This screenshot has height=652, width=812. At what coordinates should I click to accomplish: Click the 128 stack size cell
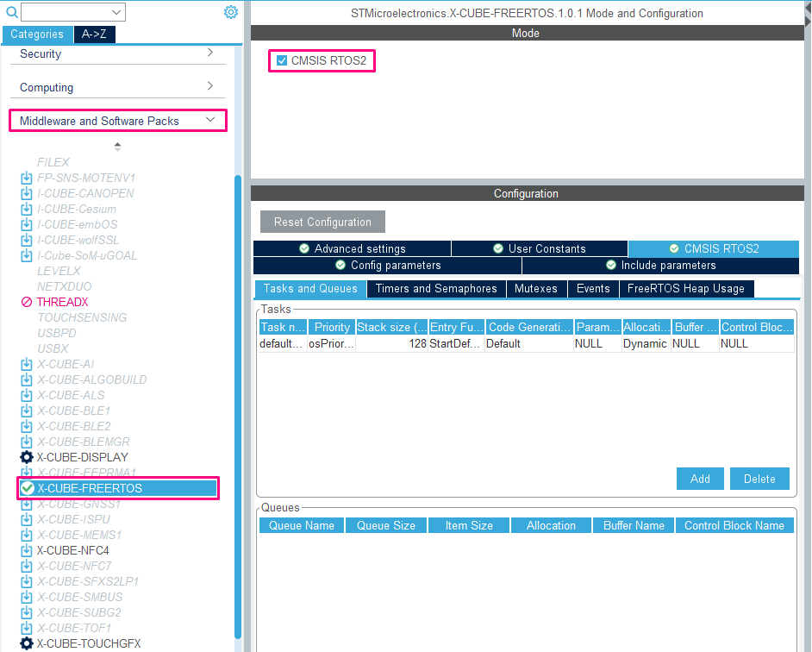(x=391, y=343)
